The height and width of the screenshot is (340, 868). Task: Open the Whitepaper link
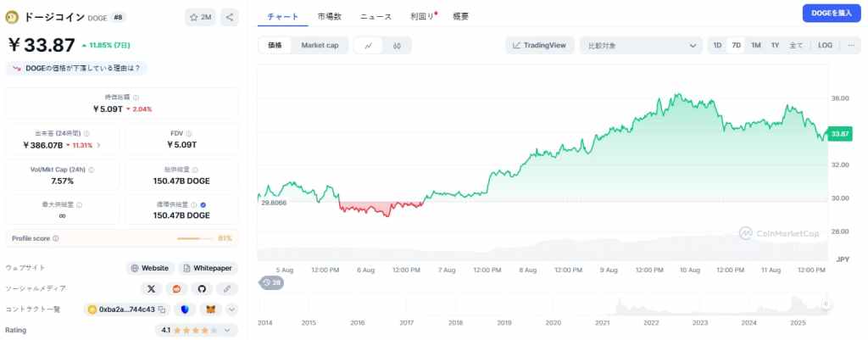[x=208, y=268]
